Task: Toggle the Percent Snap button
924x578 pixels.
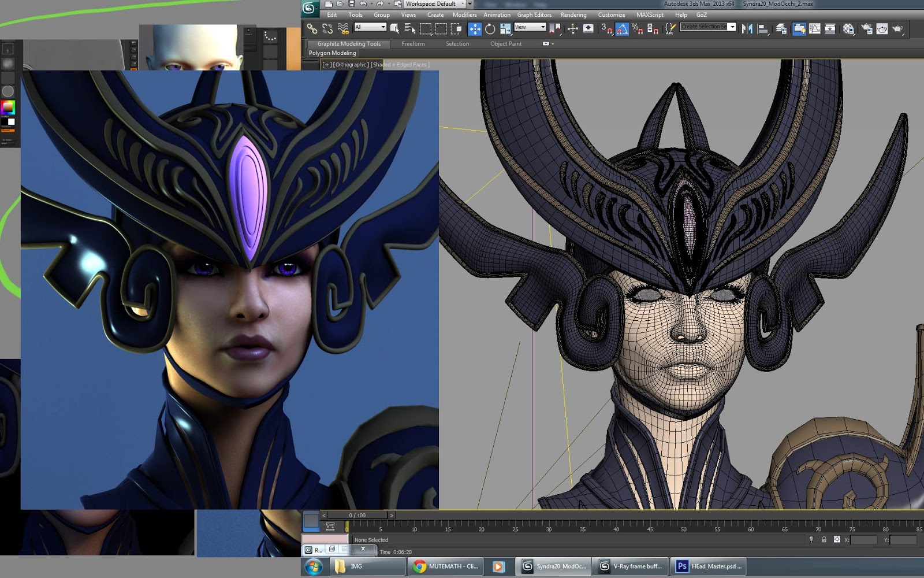Action: 638,28
